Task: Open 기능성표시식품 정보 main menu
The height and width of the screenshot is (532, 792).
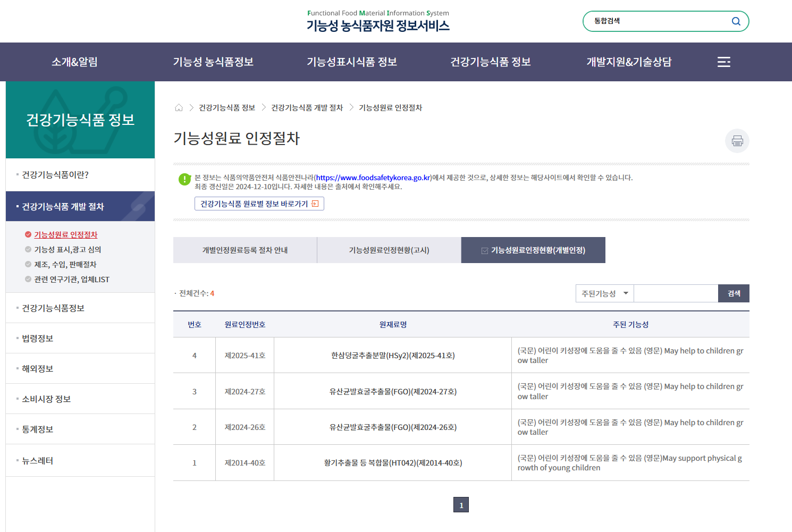Action: pos(352,62)
